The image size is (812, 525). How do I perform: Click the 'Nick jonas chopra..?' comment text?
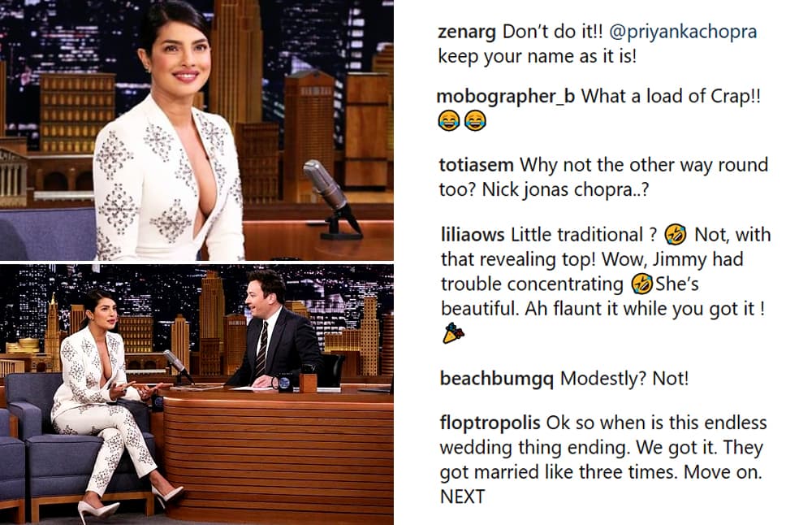tap(565, 189)
